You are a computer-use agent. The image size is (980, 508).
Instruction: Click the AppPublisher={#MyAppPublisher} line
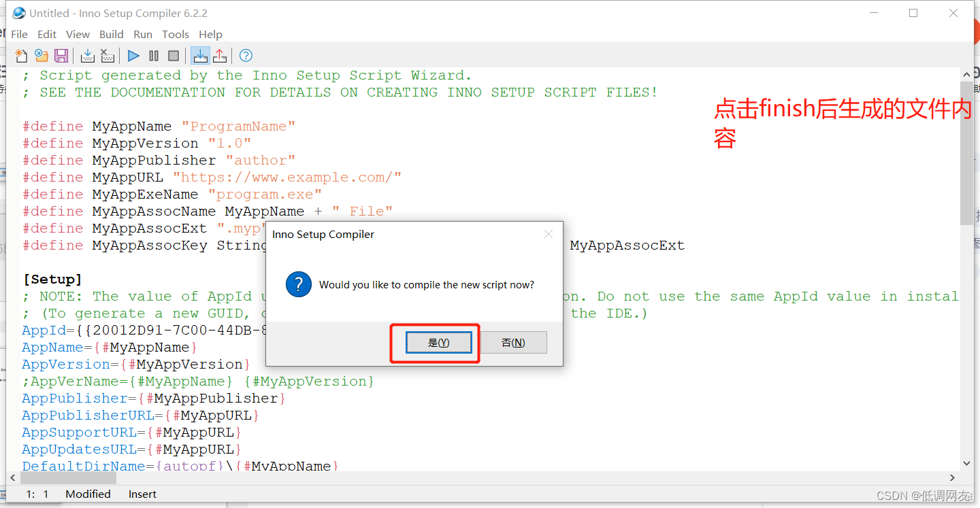tap(154, 399)
